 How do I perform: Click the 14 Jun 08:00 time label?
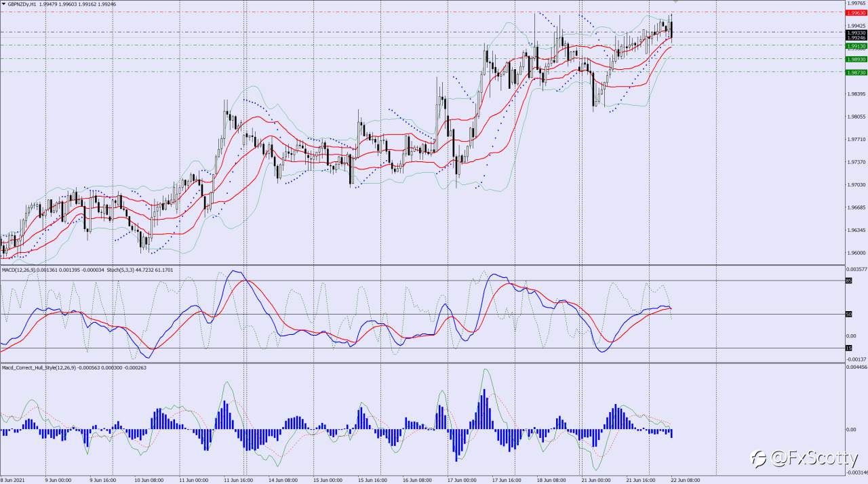tap(283, 479)
